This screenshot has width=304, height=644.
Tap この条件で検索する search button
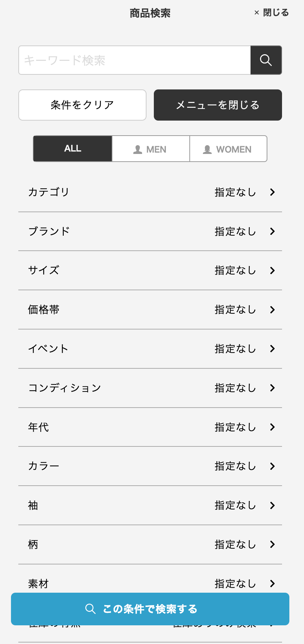150,609
